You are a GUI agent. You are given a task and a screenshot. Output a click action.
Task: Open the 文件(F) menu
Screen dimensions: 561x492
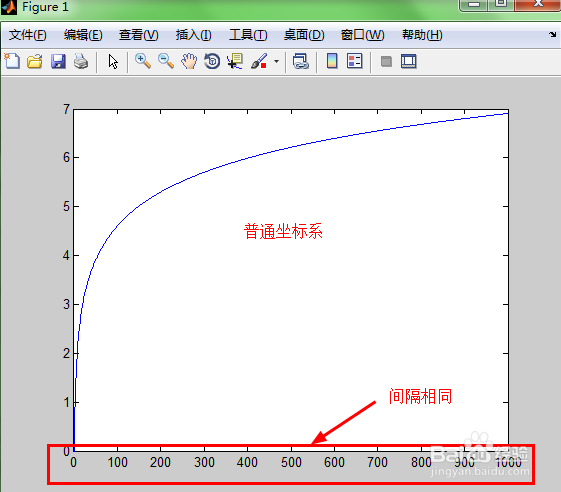[28, 35]
